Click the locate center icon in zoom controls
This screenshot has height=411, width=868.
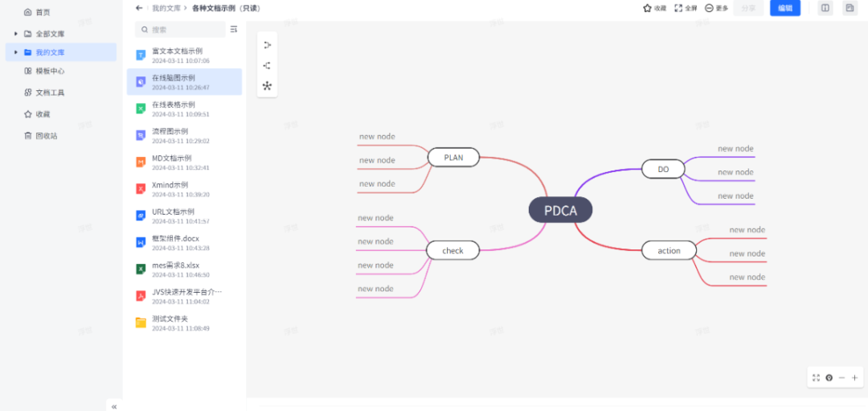[829, 377]
